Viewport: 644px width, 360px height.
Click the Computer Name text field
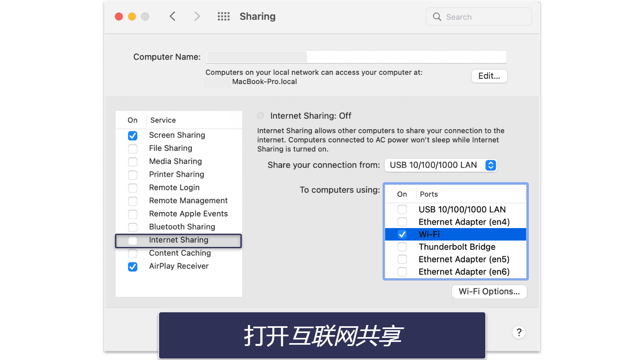[x=356, y=57]
